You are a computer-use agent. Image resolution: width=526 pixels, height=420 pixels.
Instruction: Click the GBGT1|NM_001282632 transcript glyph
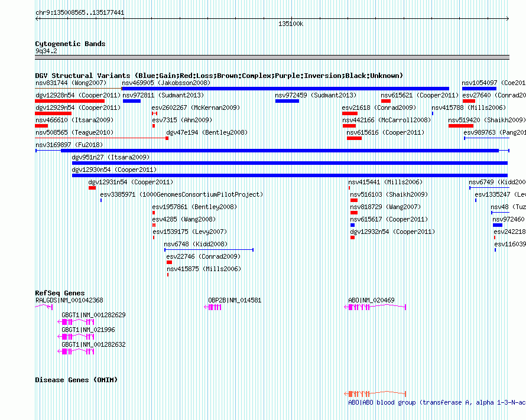76,351
